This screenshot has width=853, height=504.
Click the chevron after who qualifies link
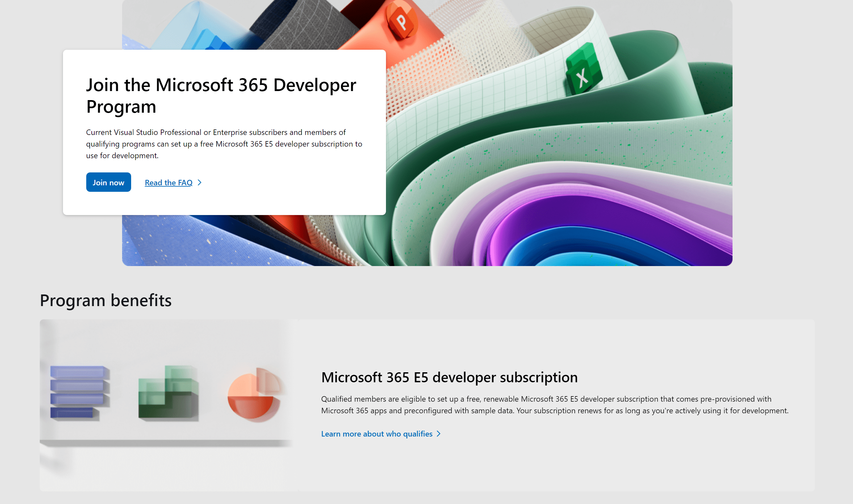pos(439,434)
